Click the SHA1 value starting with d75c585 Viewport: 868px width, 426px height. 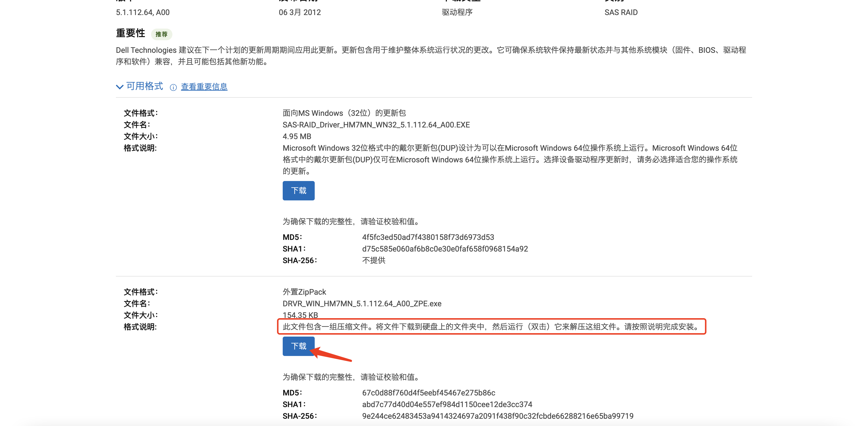coord(444,249)
